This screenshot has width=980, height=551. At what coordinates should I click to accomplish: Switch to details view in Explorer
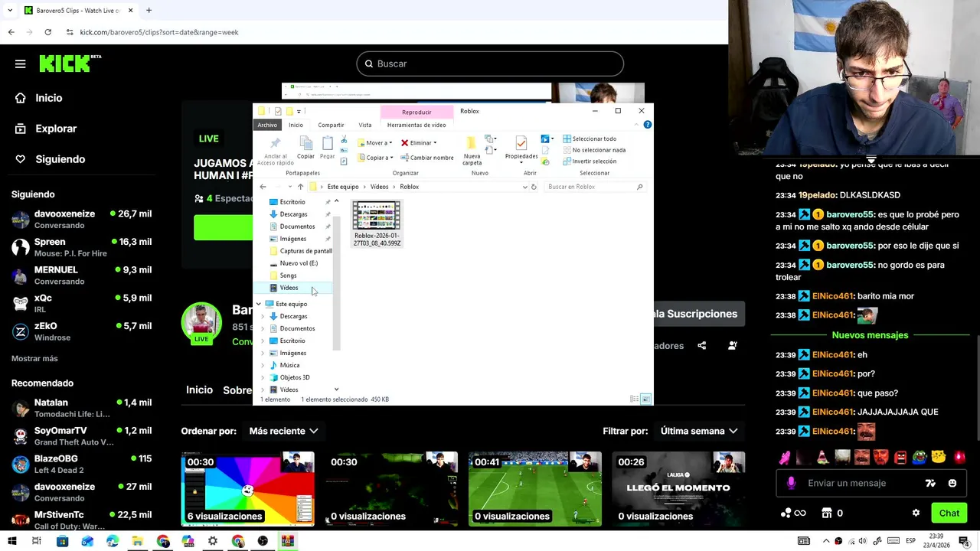(634, 399)
